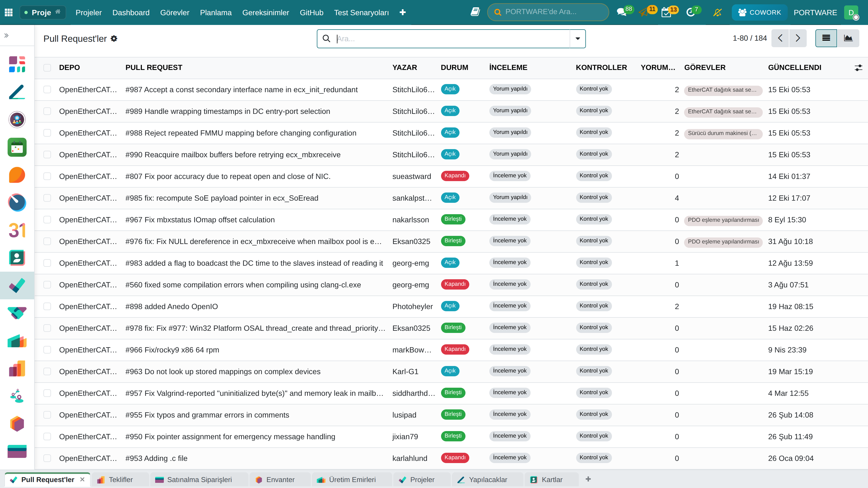This screenshot has height=488, width=868.
Task: Open Pull Request'ler settings gear
Action: [114, 38]
